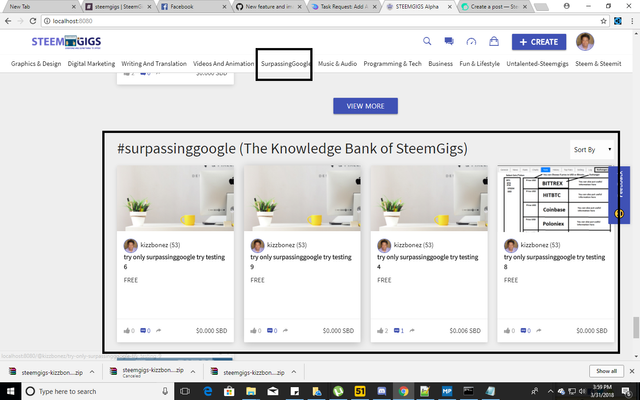Open Business category

[x=440, y=64]
